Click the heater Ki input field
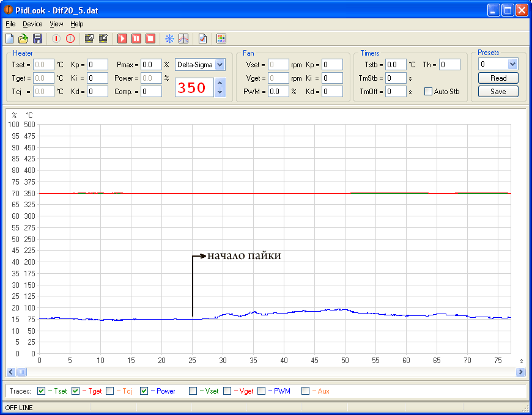Viewport: 532px width, 415px height. coord(97,78)
